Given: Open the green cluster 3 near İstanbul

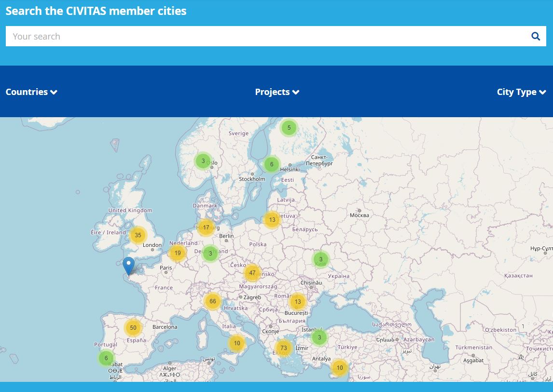Looking at the screenshot, I should (319, 338).
